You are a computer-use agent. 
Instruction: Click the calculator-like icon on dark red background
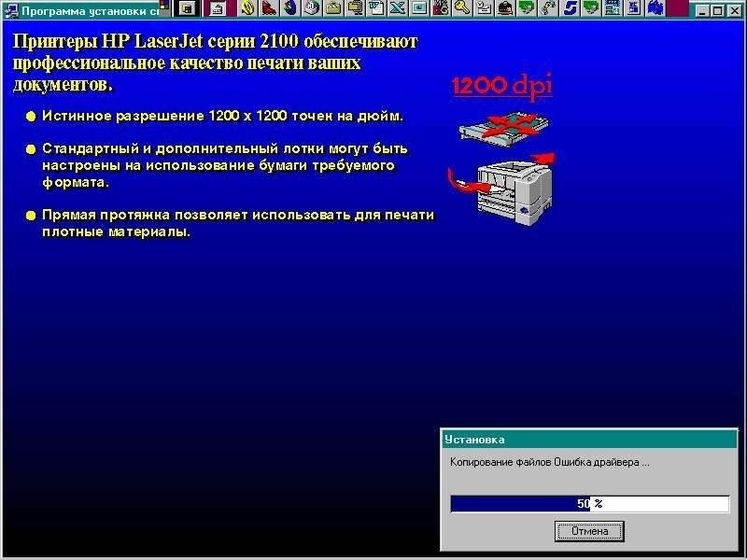[216, 8]
